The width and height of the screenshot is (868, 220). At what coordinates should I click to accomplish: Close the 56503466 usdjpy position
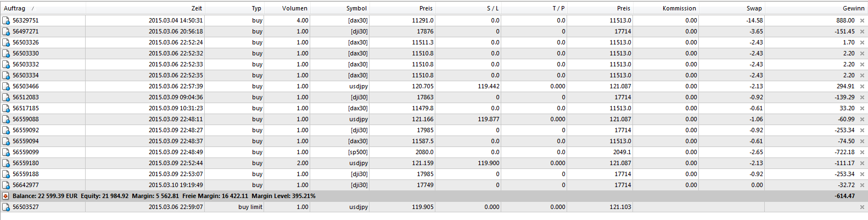[862, 87]
